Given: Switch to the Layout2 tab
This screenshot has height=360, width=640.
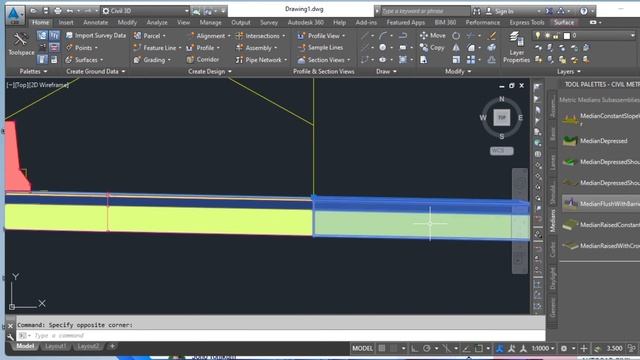Looking at the screenshot, I should pos(88,346).
